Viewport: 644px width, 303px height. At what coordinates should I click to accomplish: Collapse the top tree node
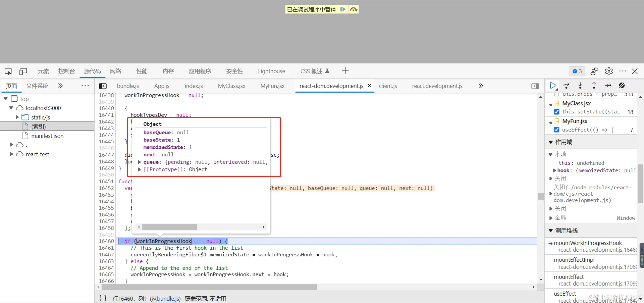tap(6, 99)
